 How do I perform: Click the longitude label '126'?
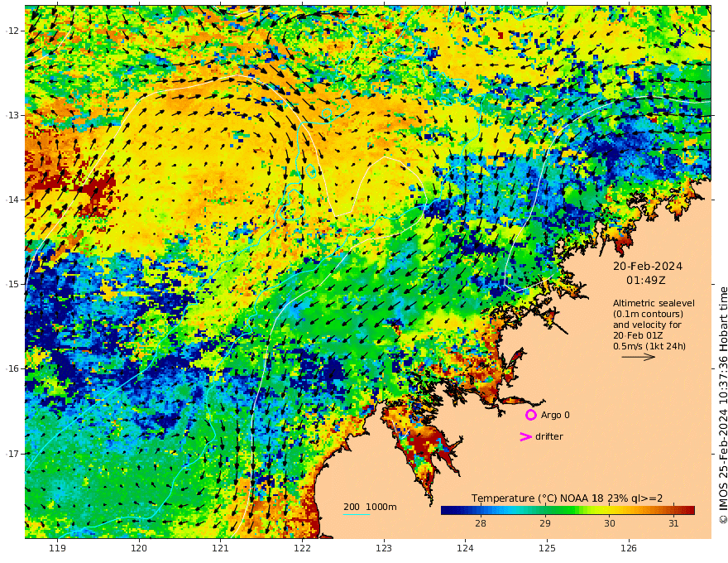click(x=629, y=549)
